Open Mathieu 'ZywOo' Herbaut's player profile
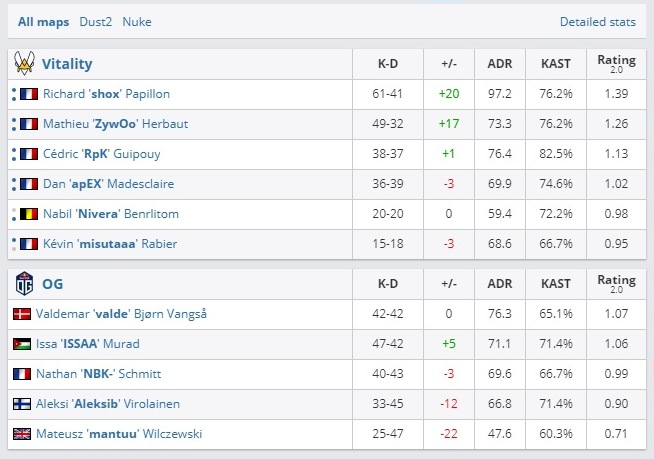The image size is (654, 459). point(117,124)
